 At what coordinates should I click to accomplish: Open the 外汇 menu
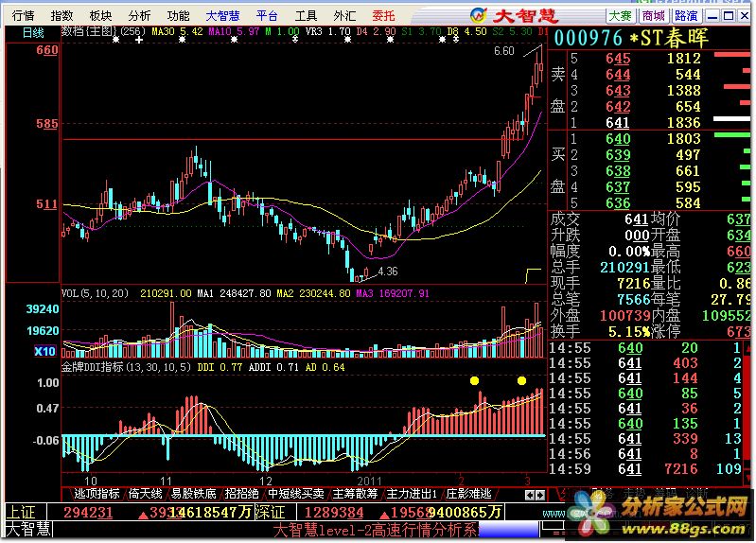coord(344,16)
